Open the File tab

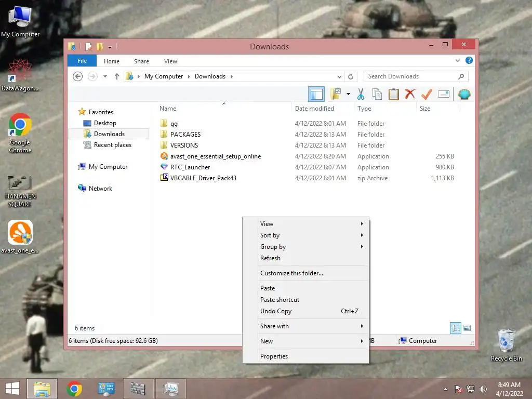pos(82,61)
